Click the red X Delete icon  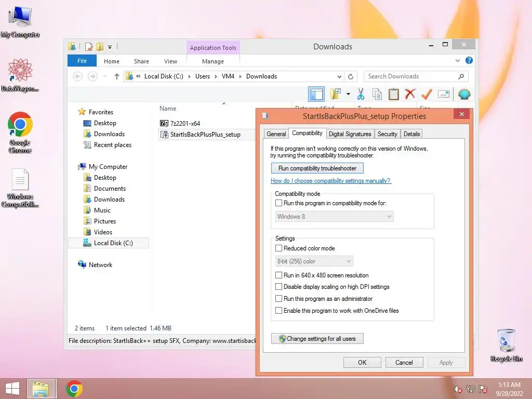coord(410,94)
